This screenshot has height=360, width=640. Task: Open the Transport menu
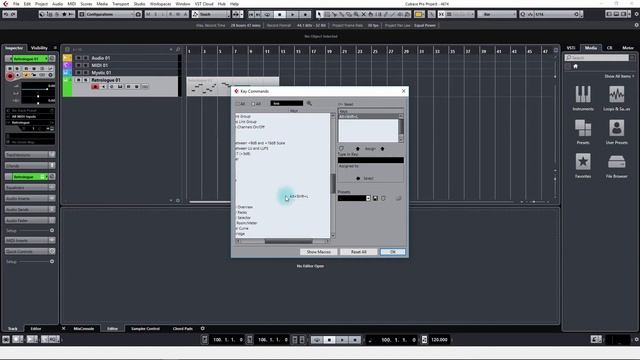click(120, 4)
